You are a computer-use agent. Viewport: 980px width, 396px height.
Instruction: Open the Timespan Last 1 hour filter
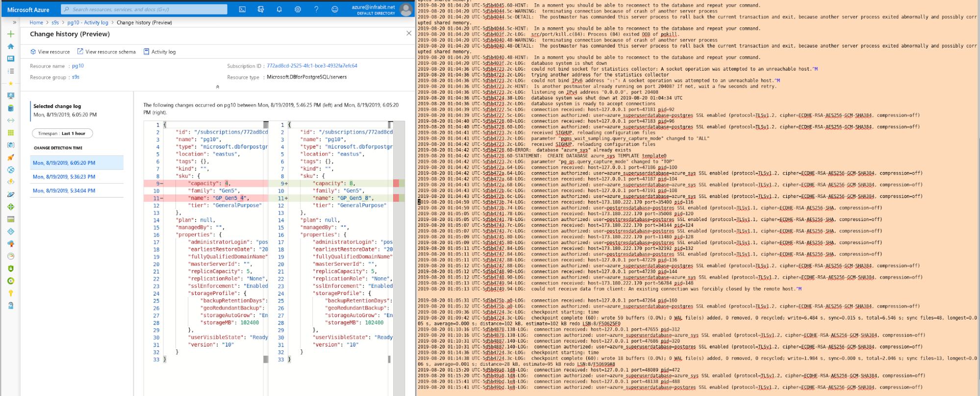click(62, 133)
